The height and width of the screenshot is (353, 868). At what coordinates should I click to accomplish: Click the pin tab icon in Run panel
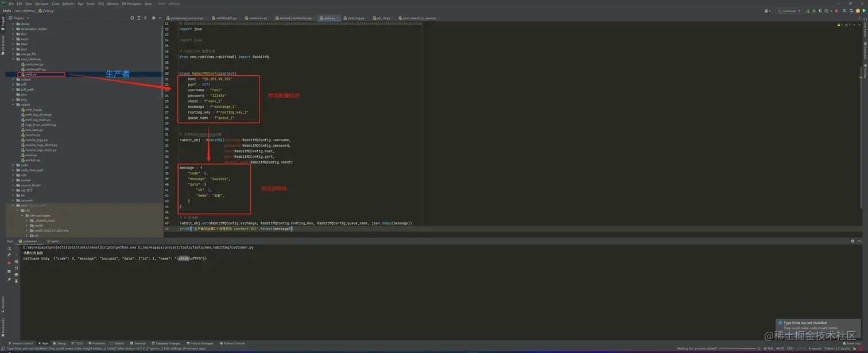coord(9,280)
